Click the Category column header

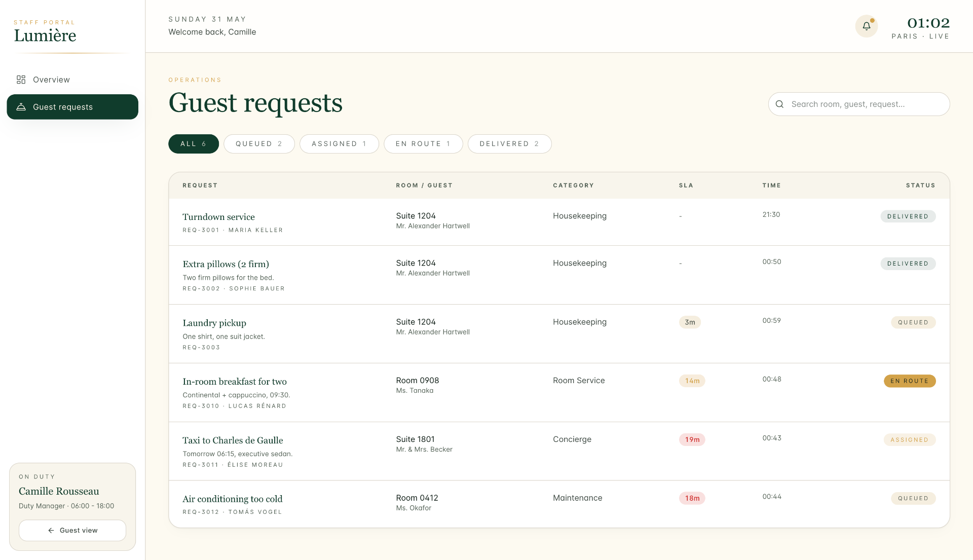(573, 185)
